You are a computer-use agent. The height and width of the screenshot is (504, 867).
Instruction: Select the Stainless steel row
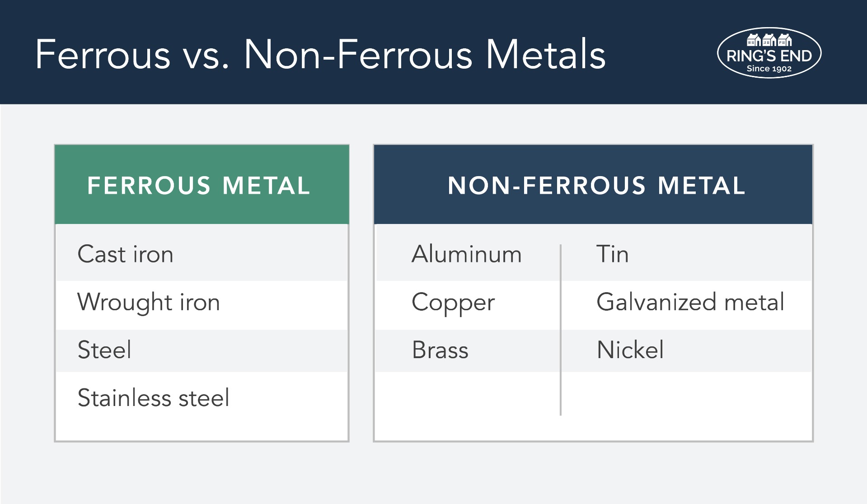click(x=202, y=398)
